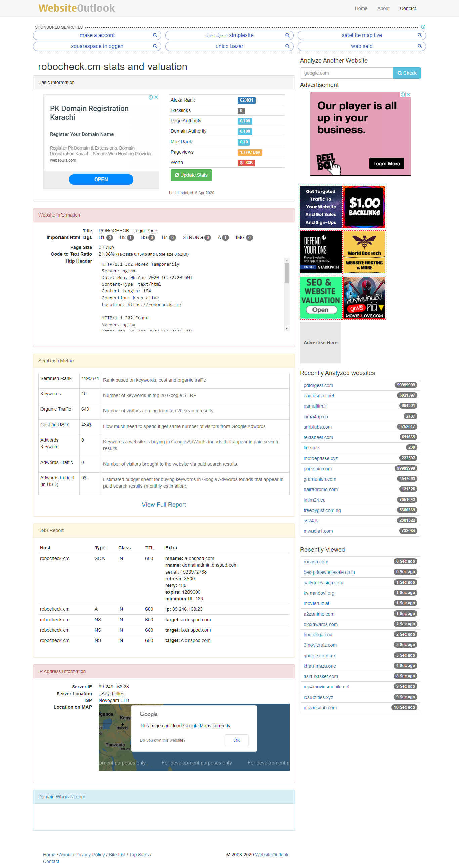Click OPEN button in domain ad
This screenshot has width=459, height=868.
click(x=101, y=179)
